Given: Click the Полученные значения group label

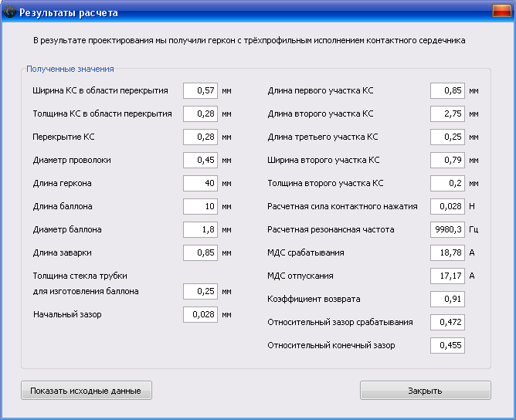Looking at the screenshot, I should 70,69.
